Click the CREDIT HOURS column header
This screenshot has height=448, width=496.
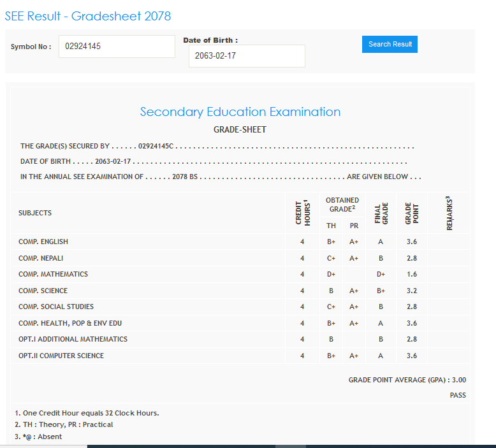[x=302, y=213]
